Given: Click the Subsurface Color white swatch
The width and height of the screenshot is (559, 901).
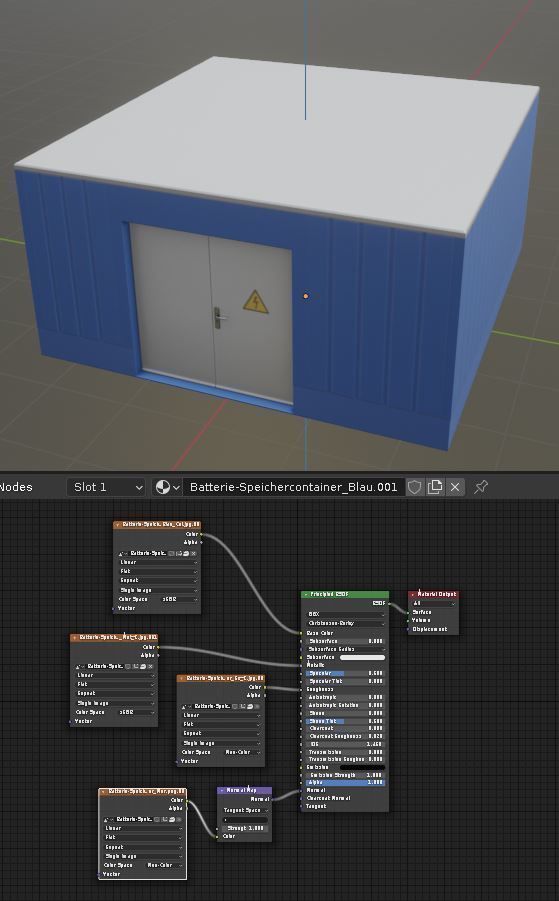Looking at the screenshot, I should [x=362, y=657].
